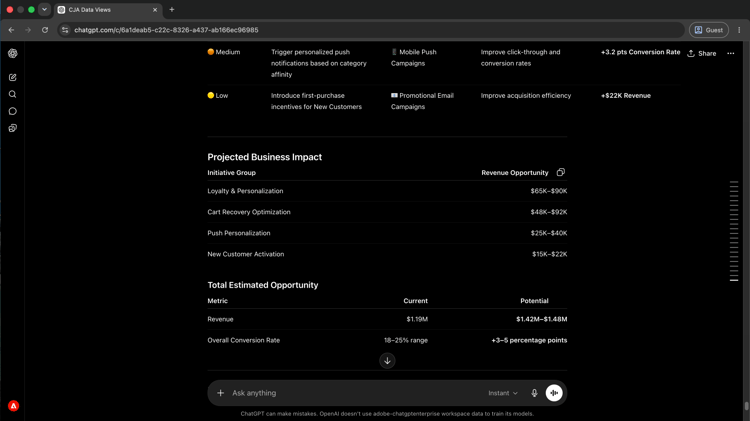Screen dimensions: 750x421
Task: Start a new chat with compose icon
Action: [13, 77]
